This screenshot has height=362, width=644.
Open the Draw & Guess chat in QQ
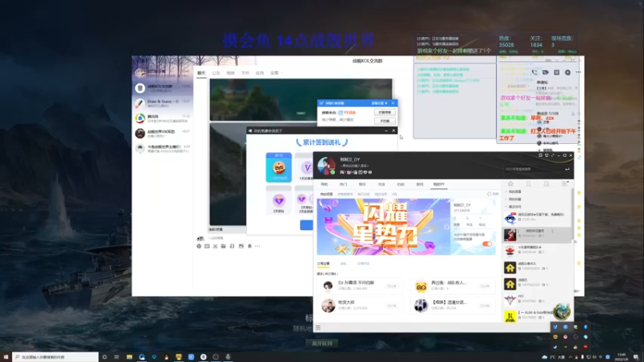163,104
